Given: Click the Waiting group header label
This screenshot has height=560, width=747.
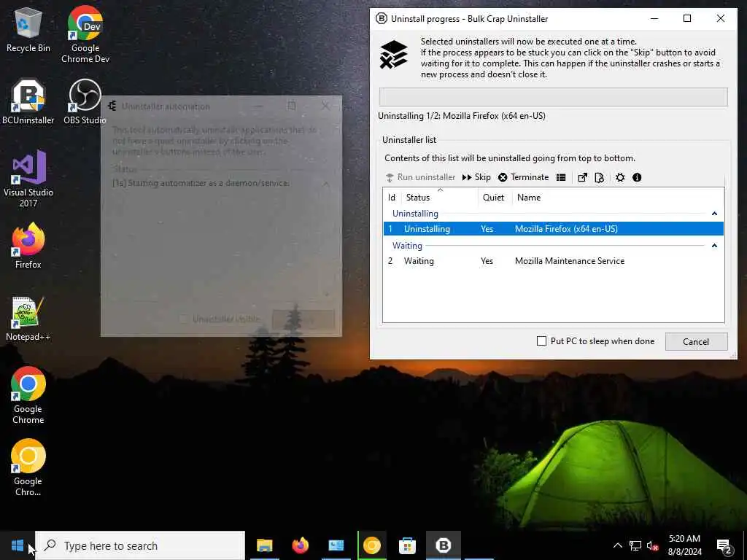Looking at the screenshot, I should tap(407, 246).
